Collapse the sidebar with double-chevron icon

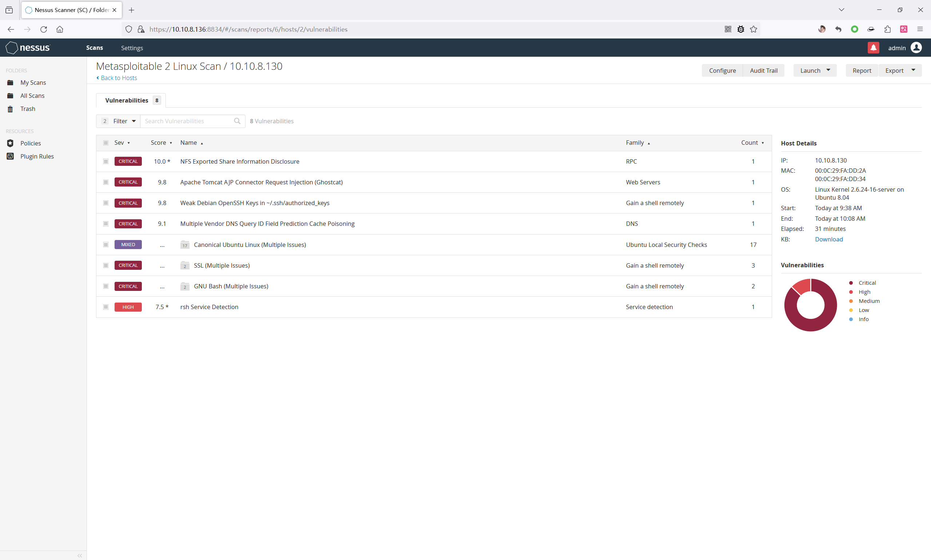click(80, 556)
